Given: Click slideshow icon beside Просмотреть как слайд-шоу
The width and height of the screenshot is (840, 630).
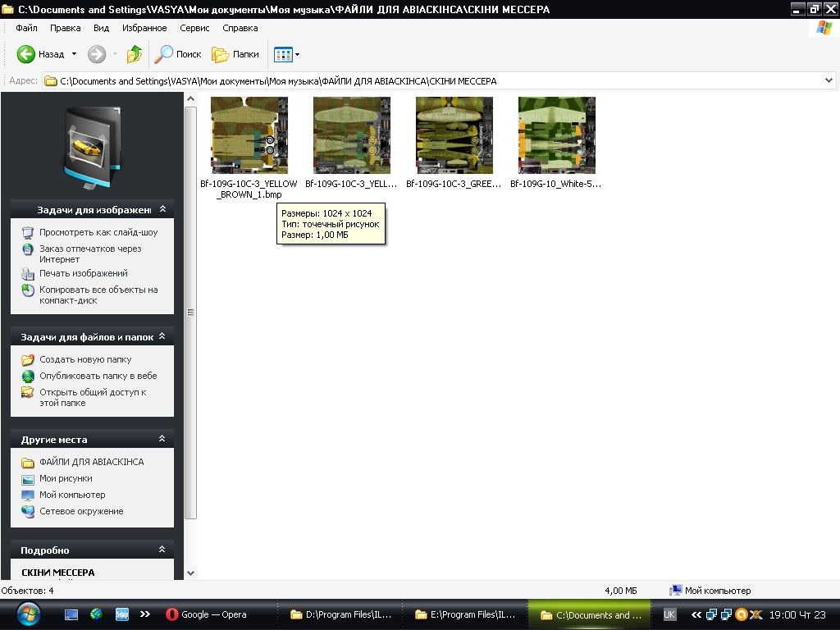Looking at the screenshot, I should [28, 233].
